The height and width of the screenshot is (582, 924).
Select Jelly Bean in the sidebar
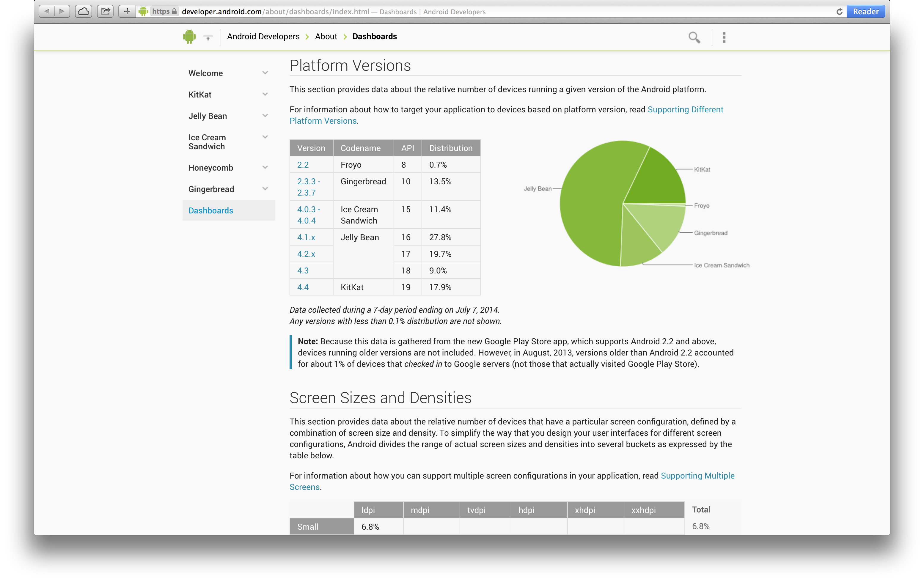pyautogui.click(x=208, y=116)
